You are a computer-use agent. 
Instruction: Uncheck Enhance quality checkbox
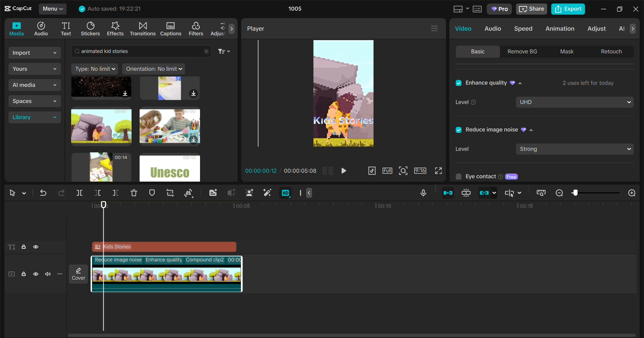(458, 83)
